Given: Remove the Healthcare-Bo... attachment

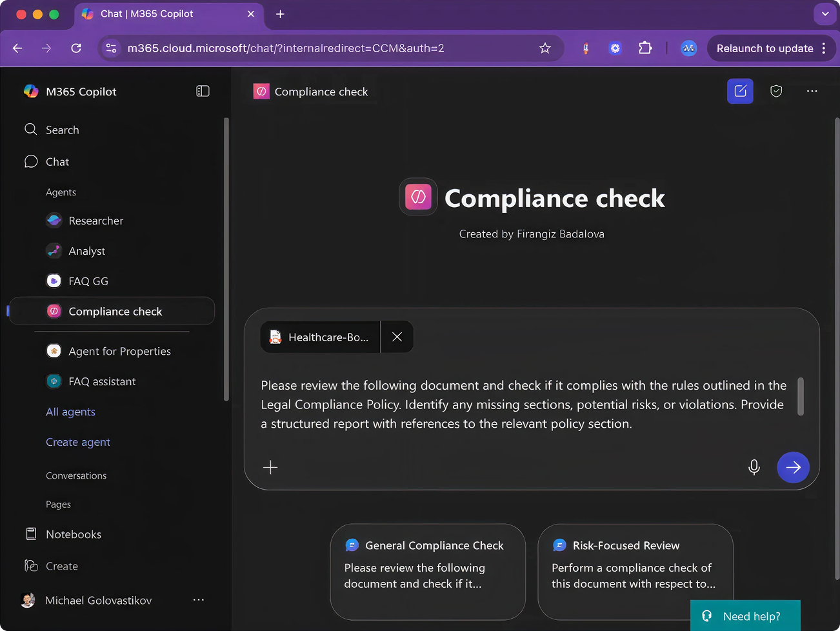Looking at the screenshot, I should coord(397,337).
